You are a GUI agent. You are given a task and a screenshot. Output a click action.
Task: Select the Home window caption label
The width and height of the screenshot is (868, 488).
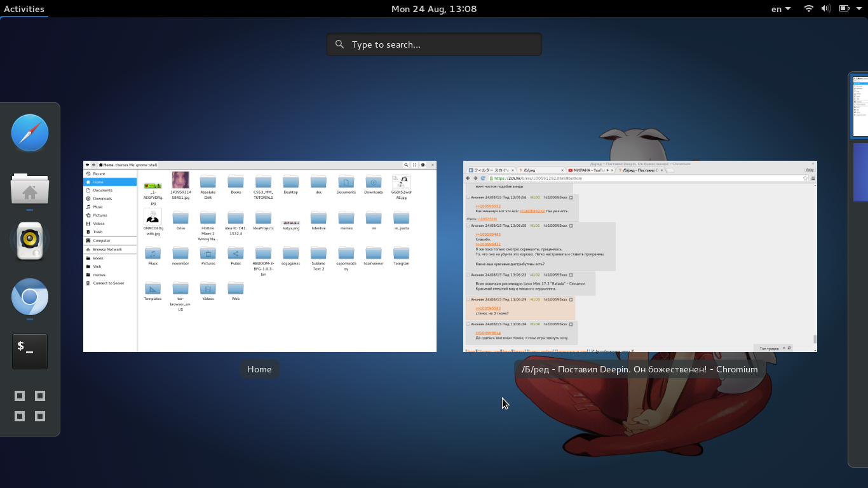[x=259, y=369]
